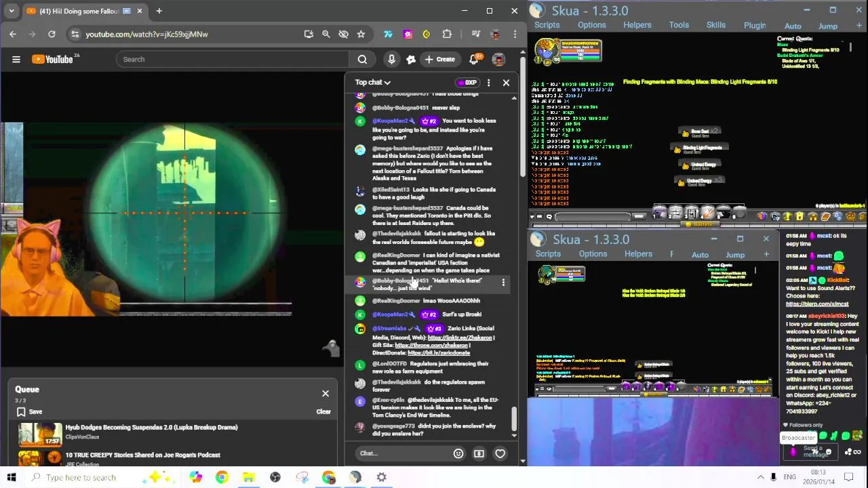The height and width of the screenshot is (488, 868).
Task: Expand the Top chat dropdown
Action: pyautogui.click(x=372, y=83)
